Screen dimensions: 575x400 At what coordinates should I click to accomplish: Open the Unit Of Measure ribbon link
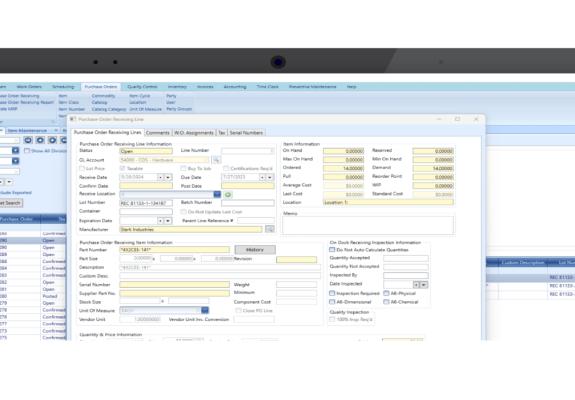click(x=145, y=109)
